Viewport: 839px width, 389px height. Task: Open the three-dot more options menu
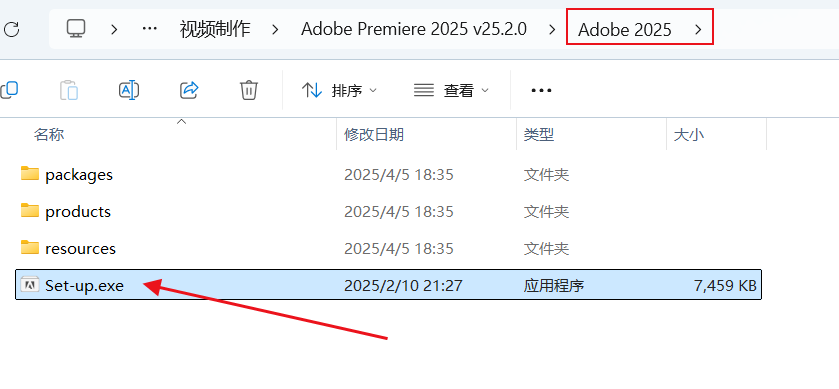coord(541,90)
